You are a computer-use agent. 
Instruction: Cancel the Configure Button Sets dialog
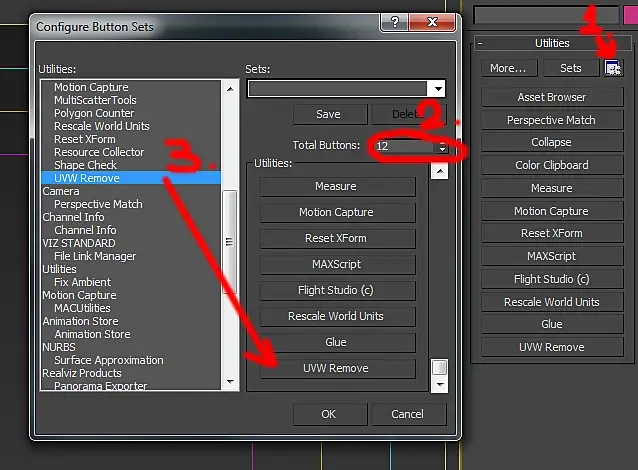[x=407, y=414]
